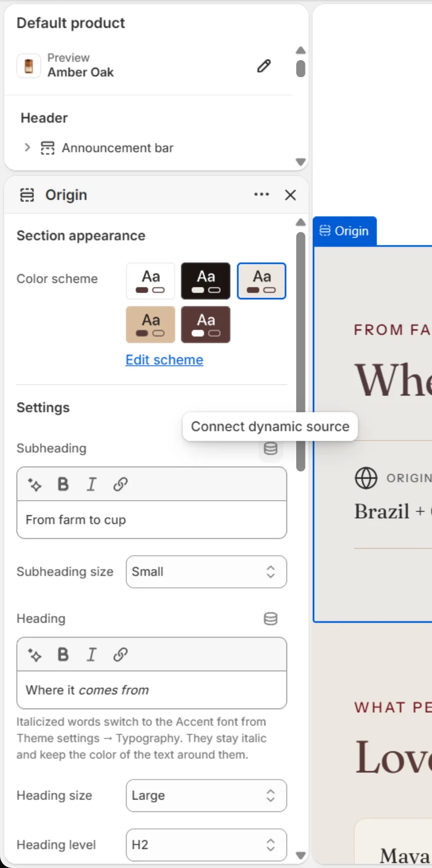Viewport: 432px width, 868px height.
Task: Click the Heading text field 'Where it comes from'
Action: [152, 690]
